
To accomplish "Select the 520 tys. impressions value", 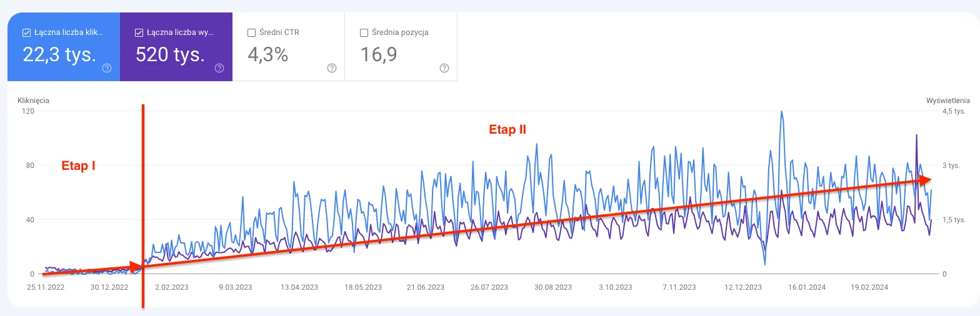I will [170, 55].
